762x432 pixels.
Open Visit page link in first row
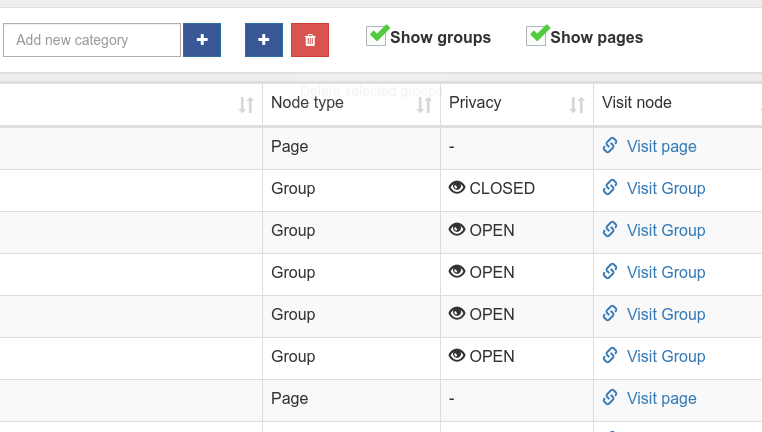tap(661, 146)
